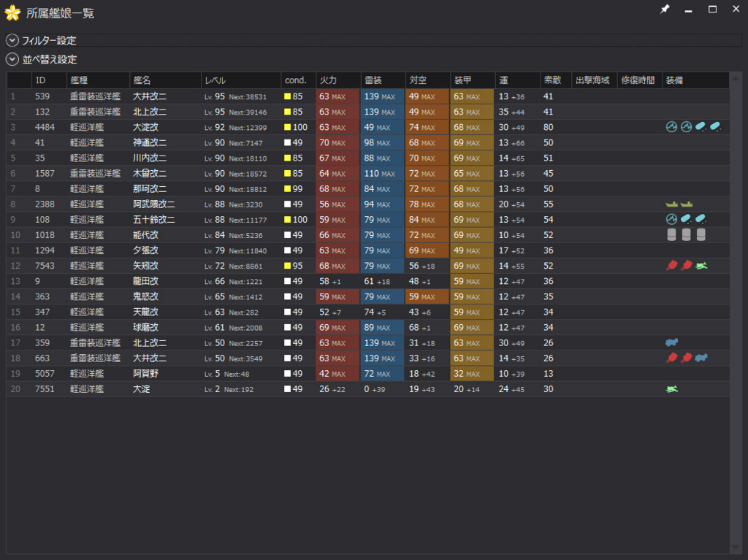
Task: Sort by 火力 column header
Action: tap(337, 80)
